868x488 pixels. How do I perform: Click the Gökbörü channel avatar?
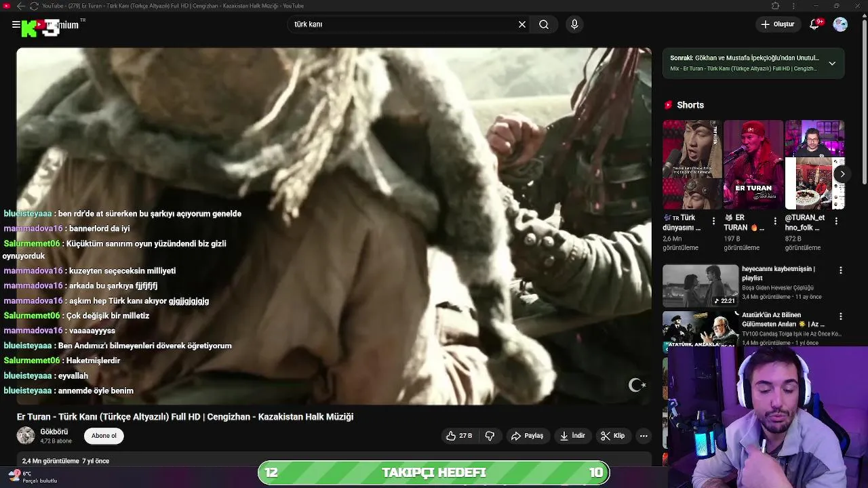[26, 436]
